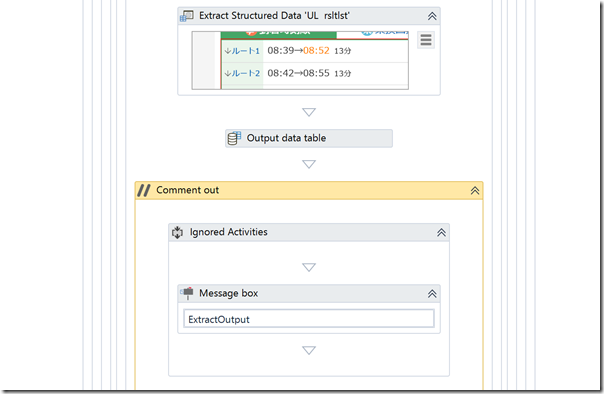604x394 pixels.
Task: Select the extracted route list screenshot thumbnail
Action: point(300,60)
